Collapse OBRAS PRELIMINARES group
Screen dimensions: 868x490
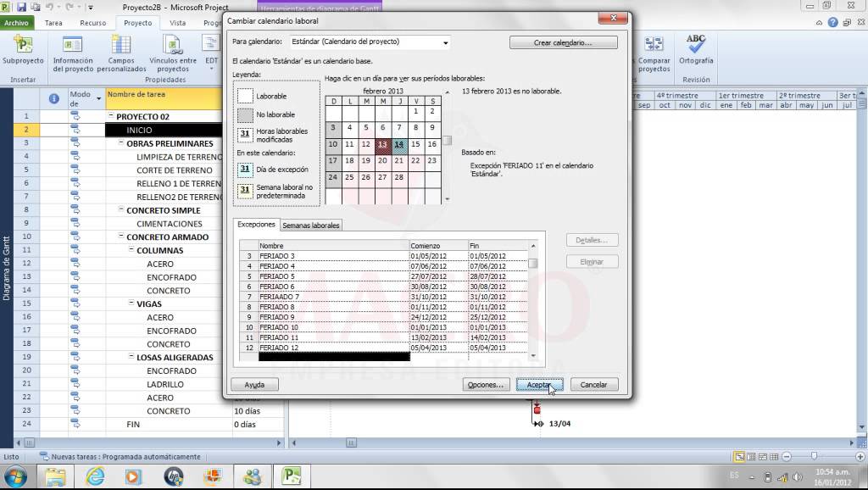[x=120, y=143]
